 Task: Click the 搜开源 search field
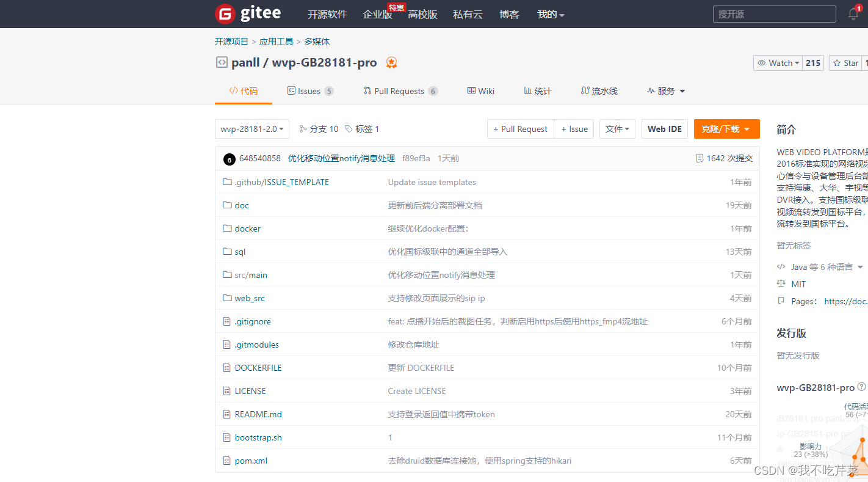tap(775, 14)
